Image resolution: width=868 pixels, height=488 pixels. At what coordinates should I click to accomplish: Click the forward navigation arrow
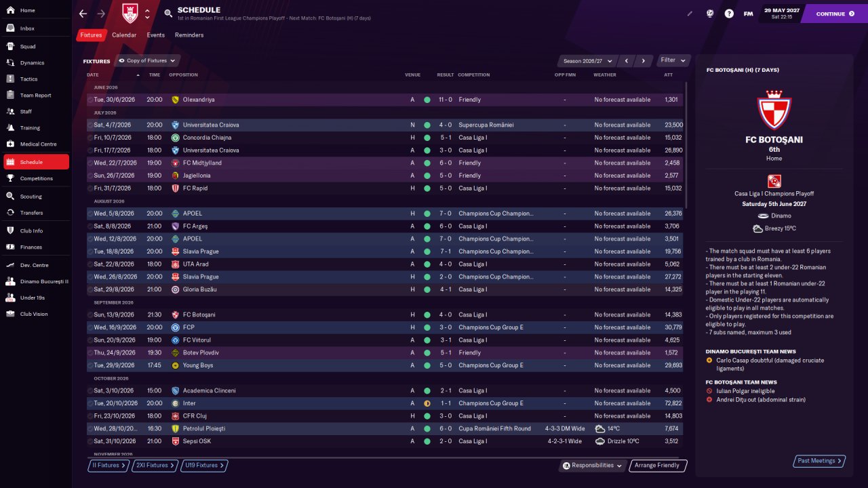click(x=101, y=14)
